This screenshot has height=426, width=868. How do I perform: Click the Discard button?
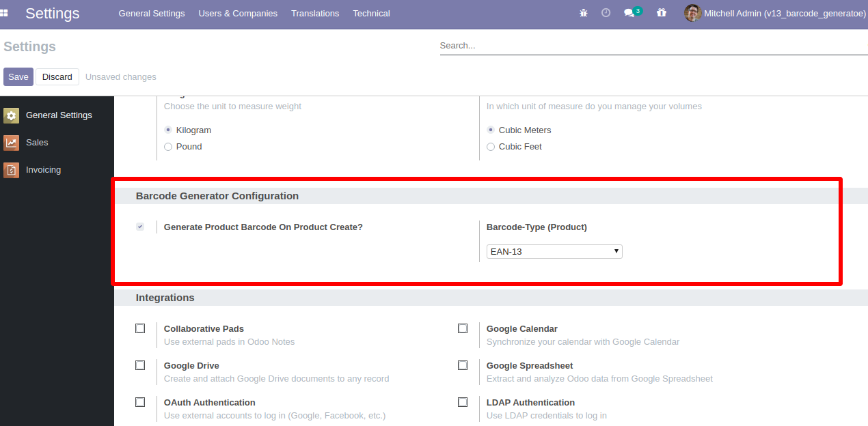tap(57, 77)
